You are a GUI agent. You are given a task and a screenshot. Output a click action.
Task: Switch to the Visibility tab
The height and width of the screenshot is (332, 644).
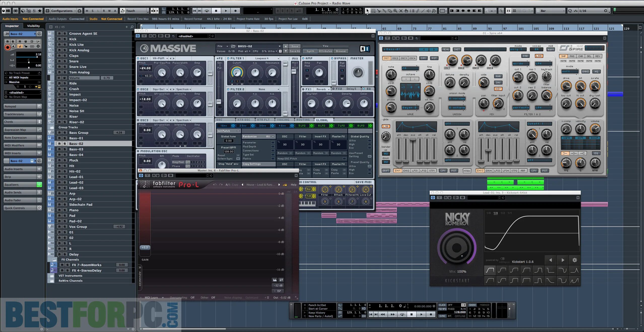click(x=33, y=26)
